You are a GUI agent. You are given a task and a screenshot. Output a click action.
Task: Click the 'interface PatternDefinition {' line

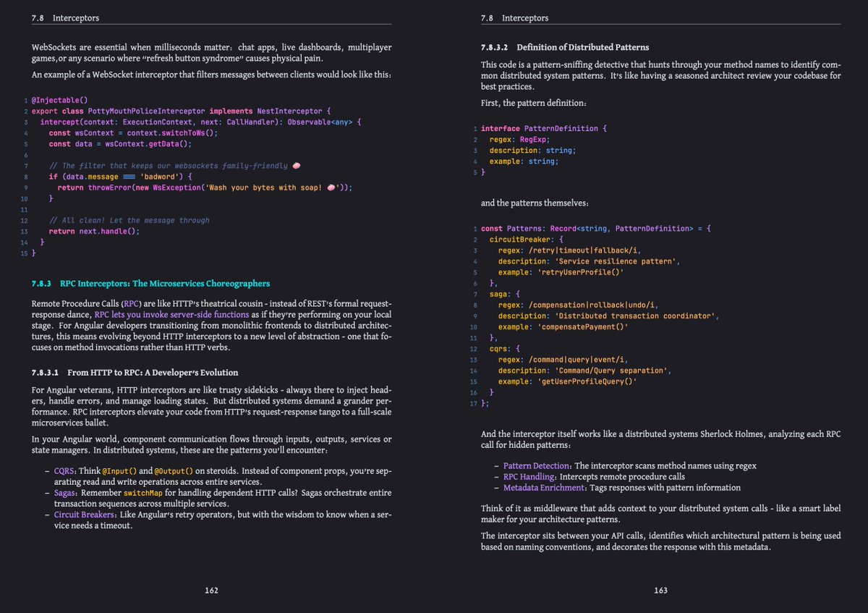pos(545,129)
